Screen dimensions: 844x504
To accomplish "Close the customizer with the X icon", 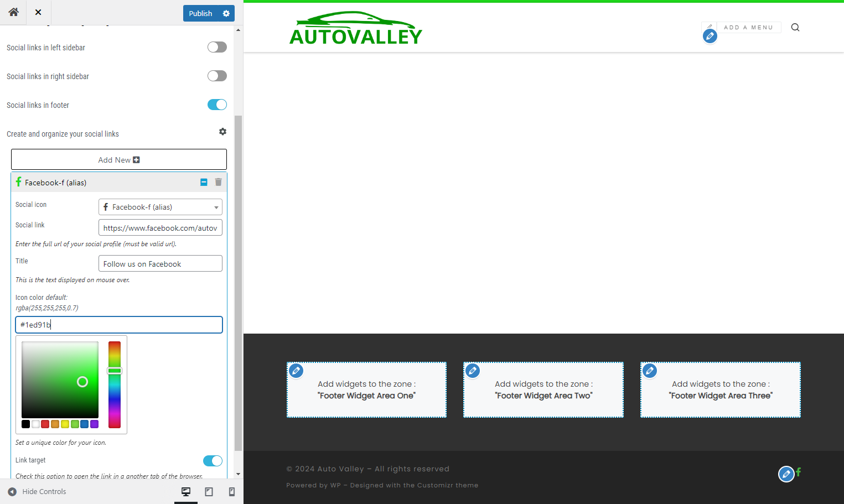I will pyautogui.click(x=38, y=12).
